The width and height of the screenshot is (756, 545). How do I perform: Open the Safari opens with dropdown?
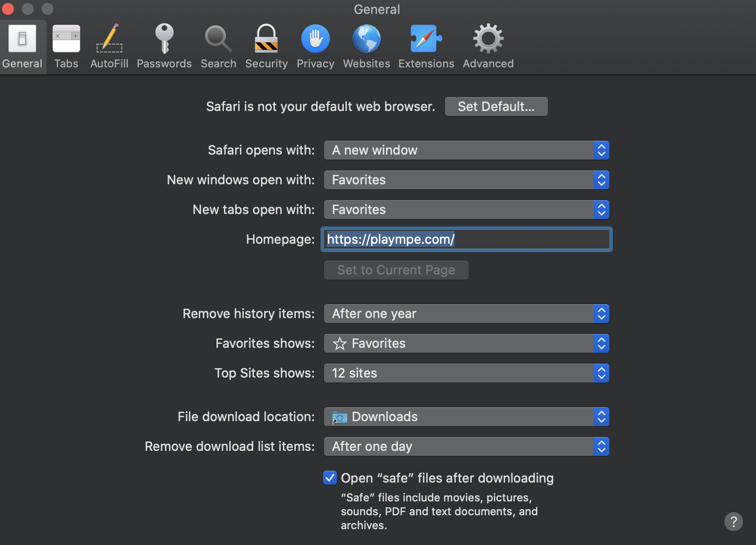[x=466, y=150]
